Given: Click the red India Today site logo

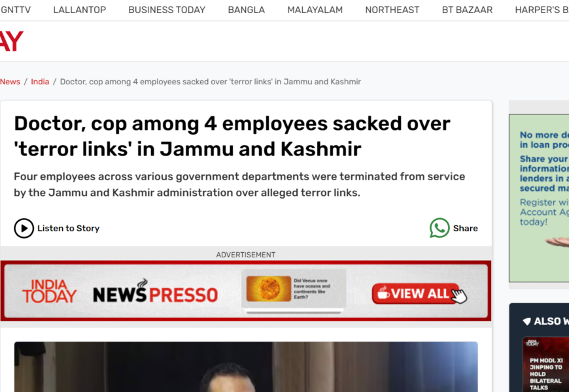Looking at the screenshot, I should [x=11, y=41].
